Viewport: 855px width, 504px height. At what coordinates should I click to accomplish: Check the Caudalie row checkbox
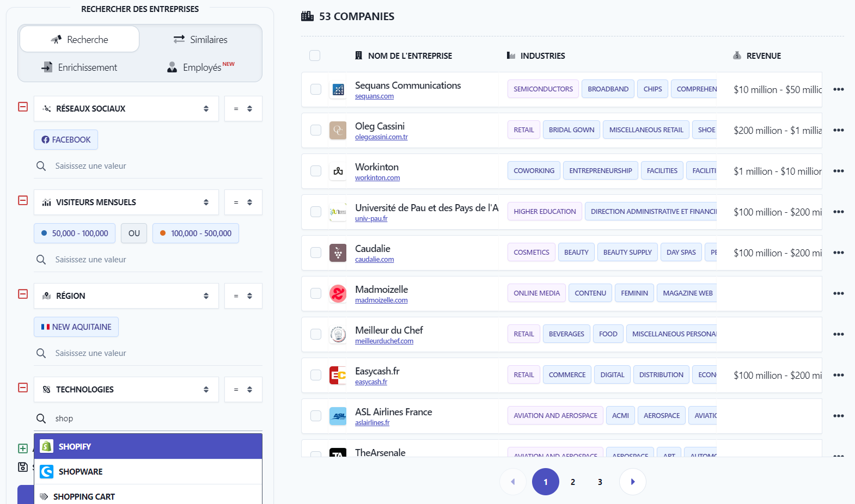(x=316, y=253)
